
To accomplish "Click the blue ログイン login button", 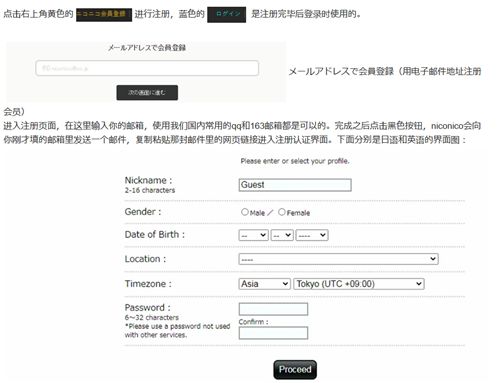I will point(227,14).
